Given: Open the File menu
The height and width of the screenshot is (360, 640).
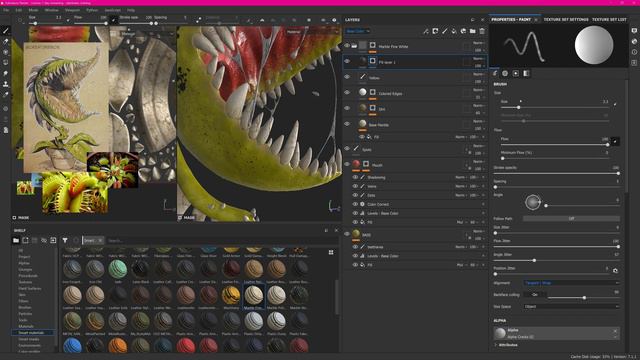Looking at the screenshot, I should [x=6, y=10].
